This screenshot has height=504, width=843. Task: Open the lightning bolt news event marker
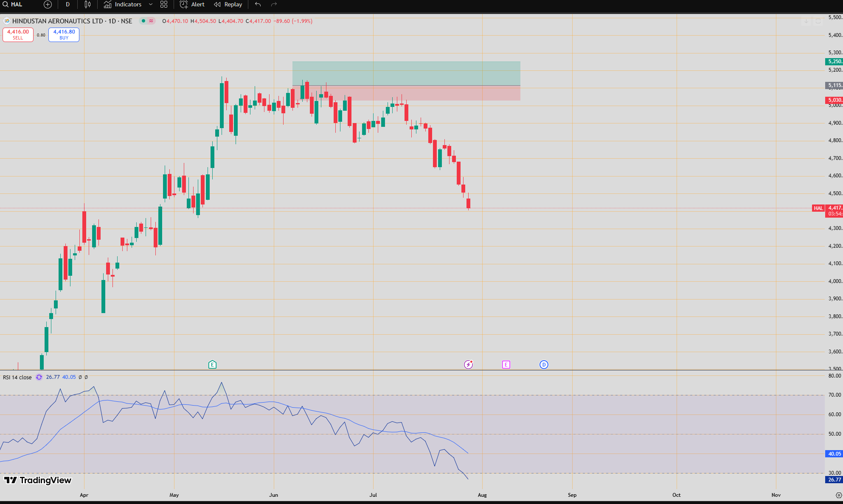pos(469,364)
